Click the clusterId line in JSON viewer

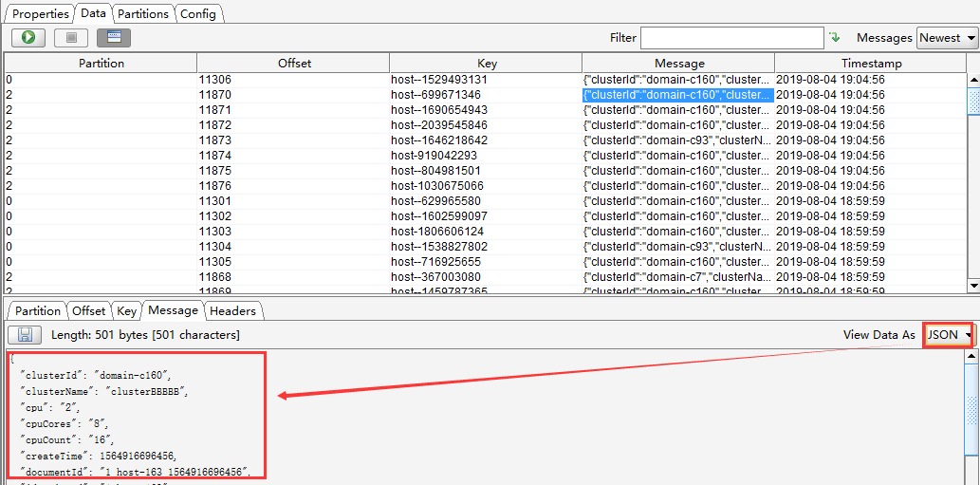[96, 375]
